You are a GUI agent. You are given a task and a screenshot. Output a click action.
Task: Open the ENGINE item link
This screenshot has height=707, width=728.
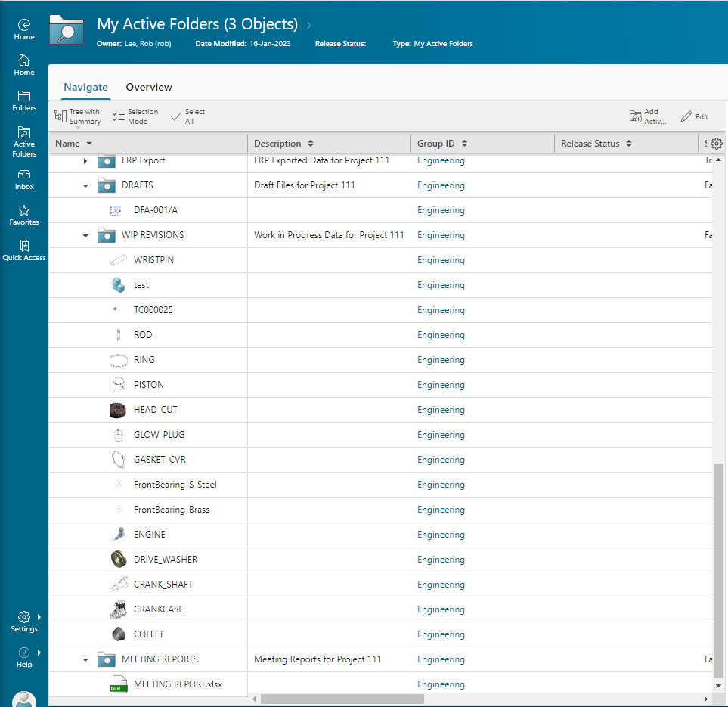[149, 534]
